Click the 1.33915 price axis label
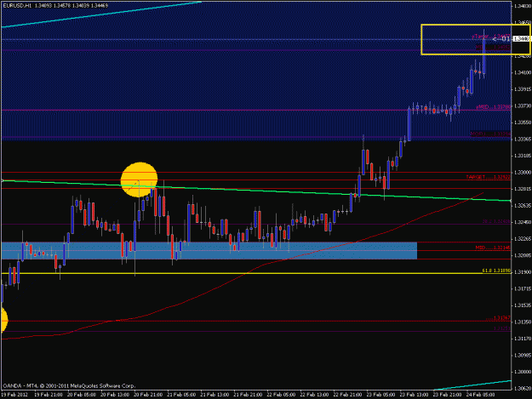This screenshot has width=532, height=399. click(522, 89)
